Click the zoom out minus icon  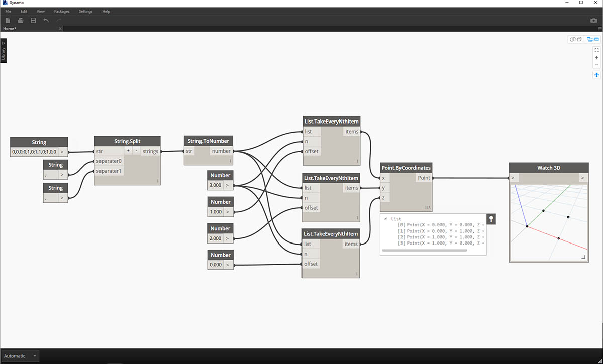click(x=596, y=65)
